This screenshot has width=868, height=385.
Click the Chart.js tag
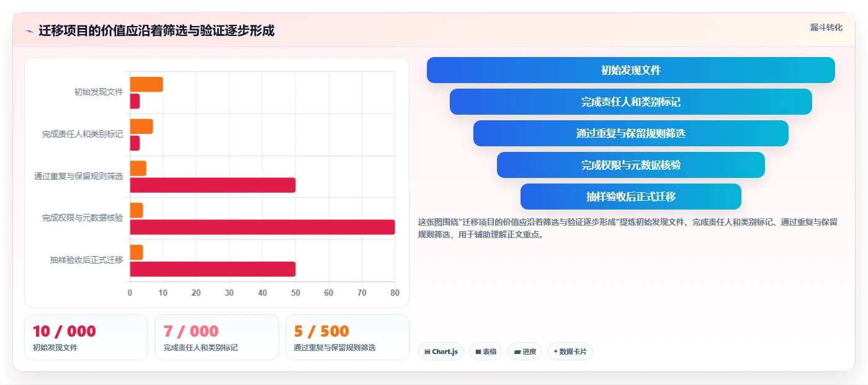[x=441, y=352]
